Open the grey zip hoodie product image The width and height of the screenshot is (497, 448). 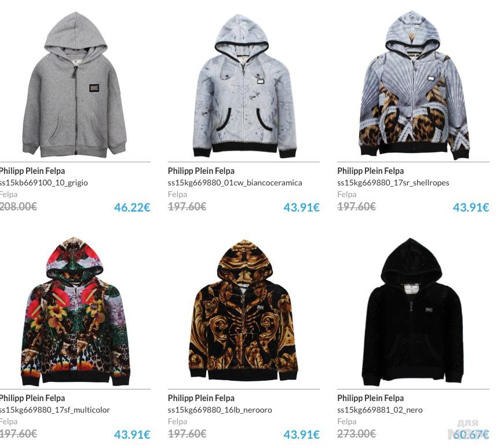[x=75, y=85]
